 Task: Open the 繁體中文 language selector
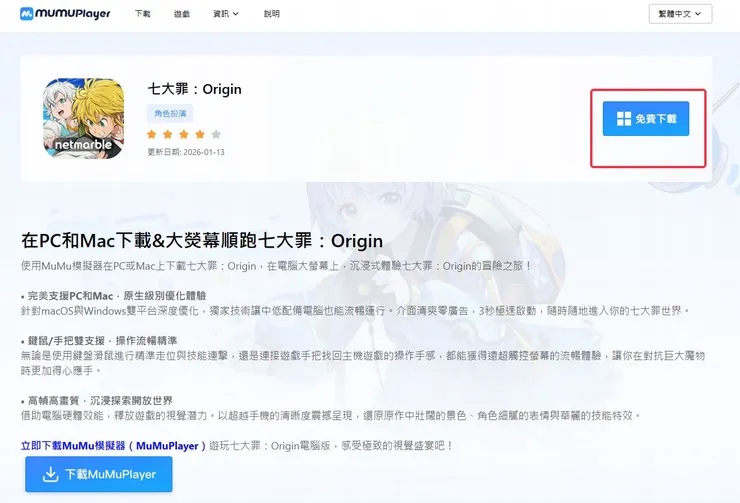click(x=680, y=14)
